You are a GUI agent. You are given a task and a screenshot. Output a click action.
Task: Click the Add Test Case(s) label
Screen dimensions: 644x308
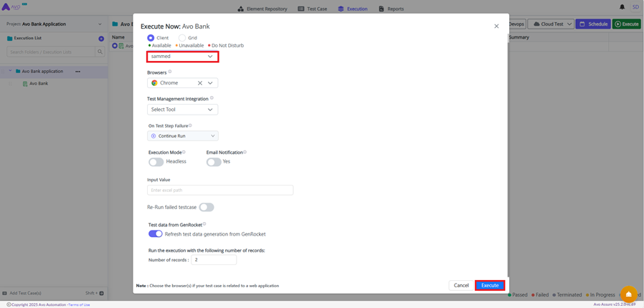click(26, 293)
